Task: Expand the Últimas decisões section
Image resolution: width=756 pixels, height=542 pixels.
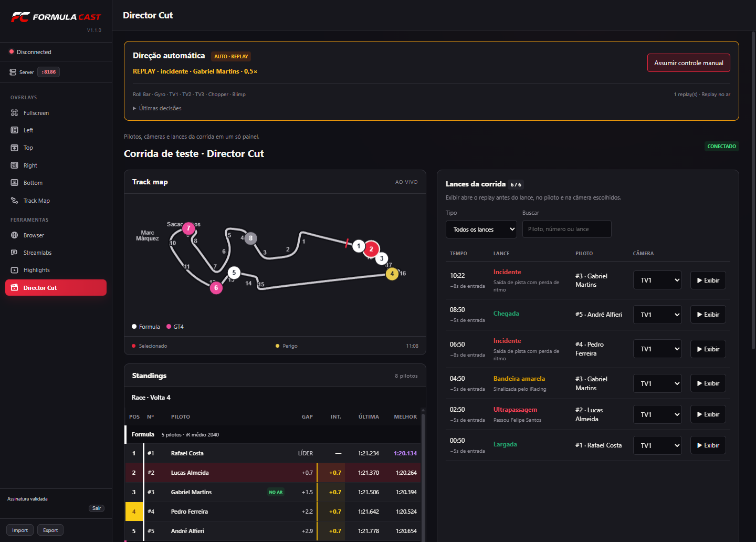Action: coord(157,108)
